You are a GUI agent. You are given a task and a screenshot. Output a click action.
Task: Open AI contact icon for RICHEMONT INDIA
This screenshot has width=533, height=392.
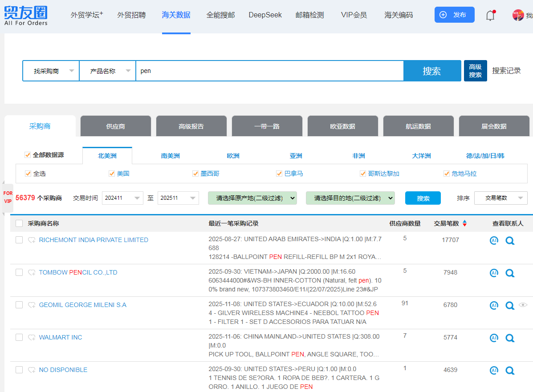point(494,241)
